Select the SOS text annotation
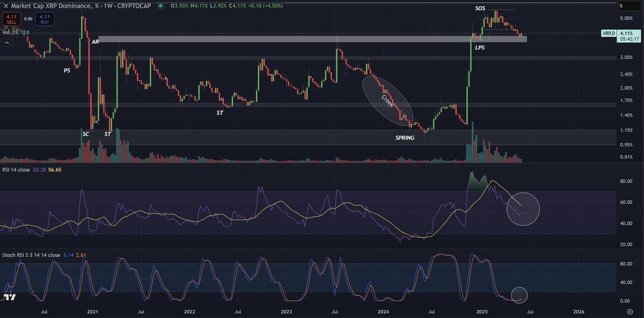 point(480,9)
